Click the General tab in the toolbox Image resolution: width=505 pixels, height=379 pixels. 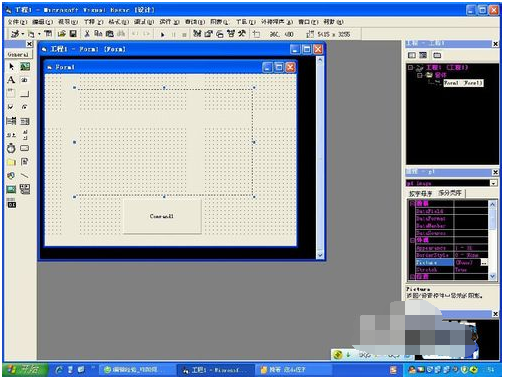[18, 54]
